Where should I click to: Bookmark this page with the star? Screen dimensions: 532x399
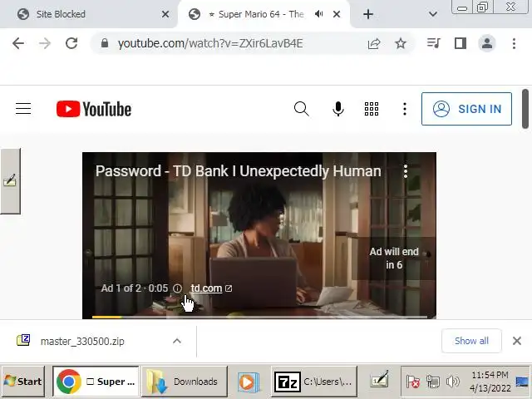401,43
